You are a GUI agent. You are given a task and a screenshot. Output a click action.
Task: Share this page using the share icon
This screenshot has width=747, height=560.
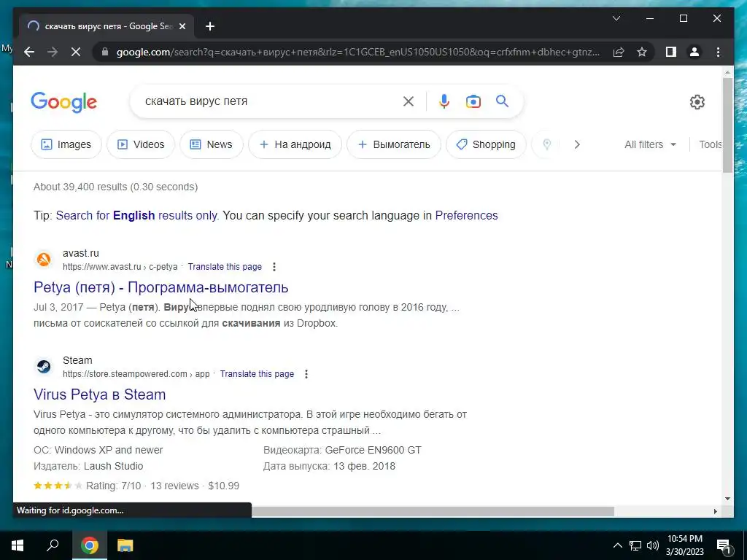click(619, 52)
